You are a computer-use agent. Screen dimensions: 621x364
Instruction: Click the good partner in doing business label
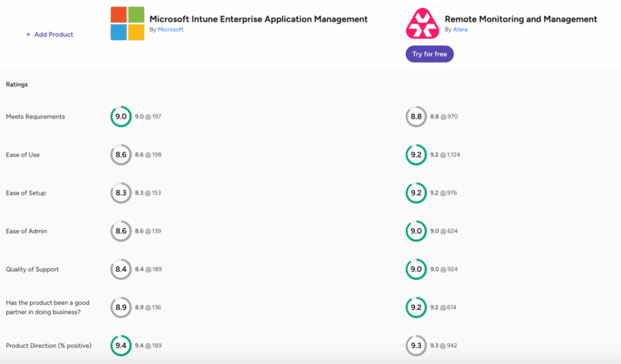[47, 308]
